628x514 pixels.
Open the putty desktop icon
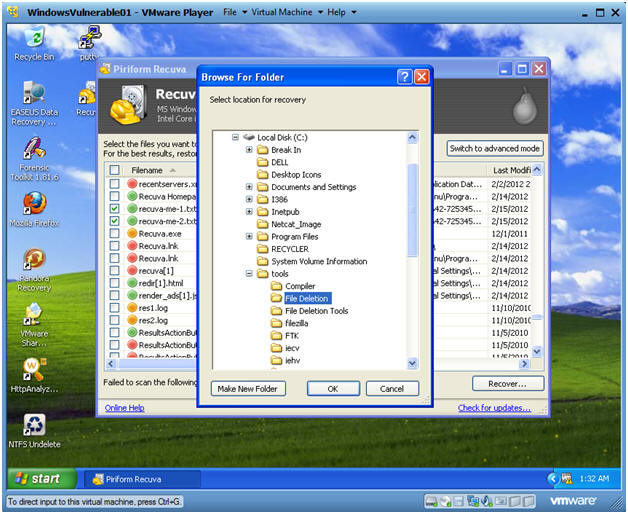point(90,42)
